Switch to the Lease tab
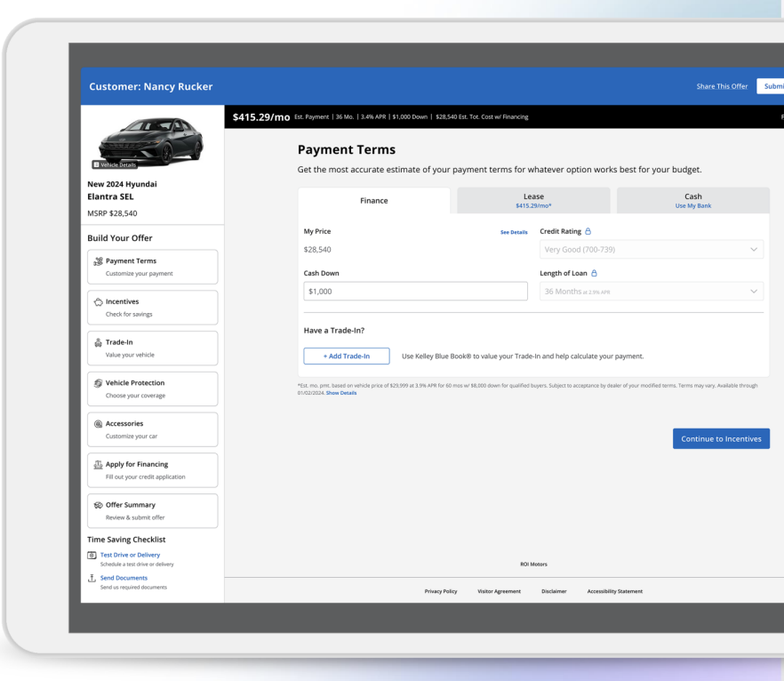Image resolution: width=784 pixels, height=681 pixels. (x=533, y=201)
